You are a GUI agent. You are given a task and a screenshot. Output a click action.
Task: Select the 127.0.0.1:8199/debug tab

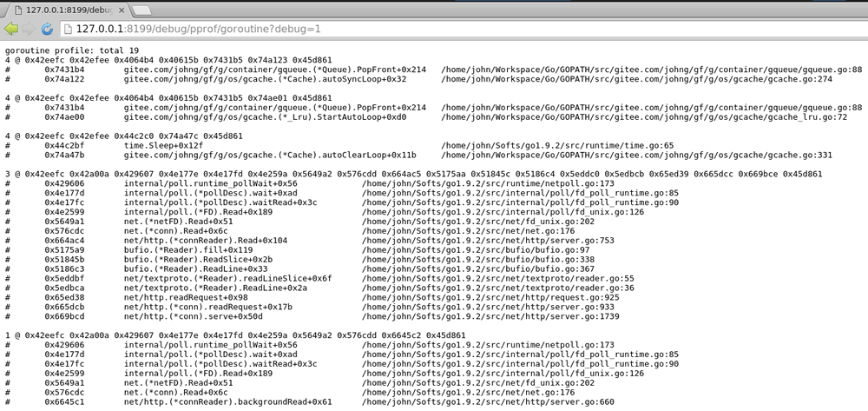(x=68, y=9)
